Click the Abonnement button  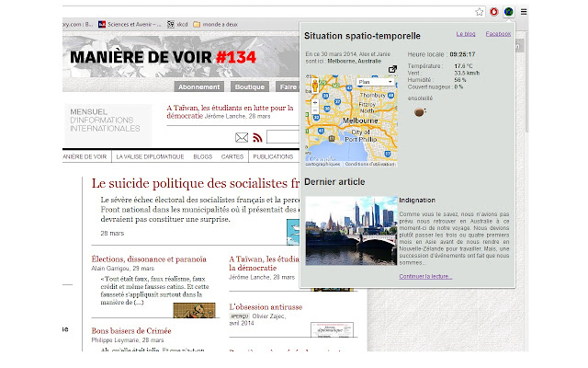pyautogui.click(x=199, y=86)
